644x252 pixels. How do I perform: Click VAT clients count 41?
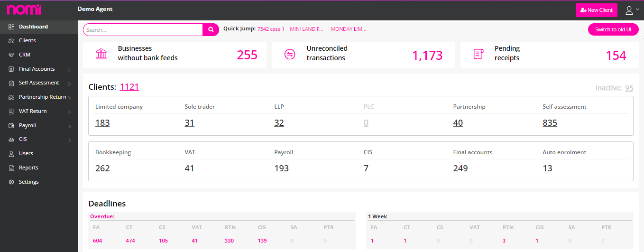[189, 168]
